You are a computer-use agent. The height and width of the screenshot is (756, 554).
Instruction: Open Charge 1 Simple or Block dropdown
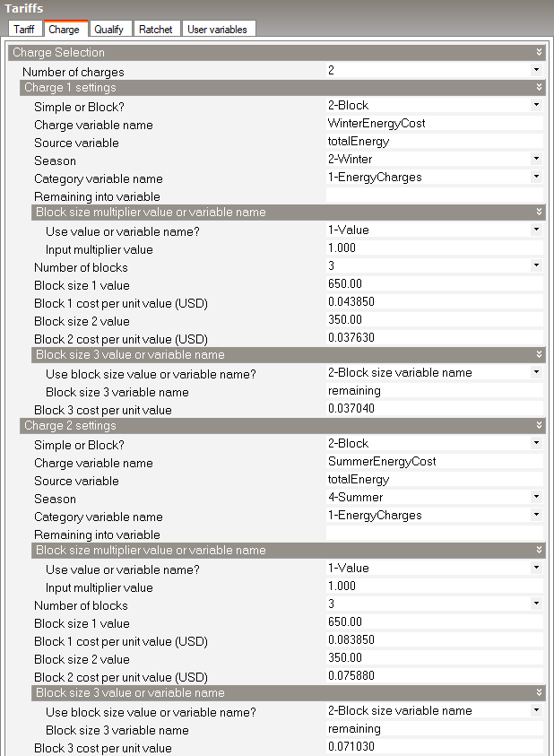coord(536,105)
